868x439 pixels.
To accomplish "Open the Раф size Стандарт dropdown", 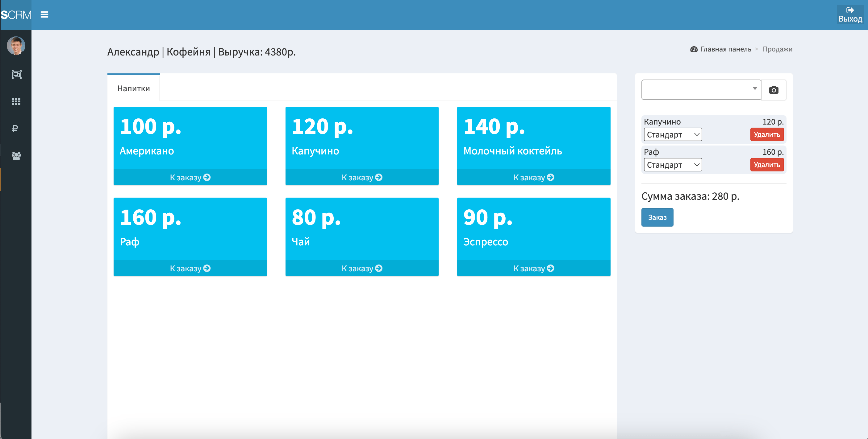I will point(673,165).
